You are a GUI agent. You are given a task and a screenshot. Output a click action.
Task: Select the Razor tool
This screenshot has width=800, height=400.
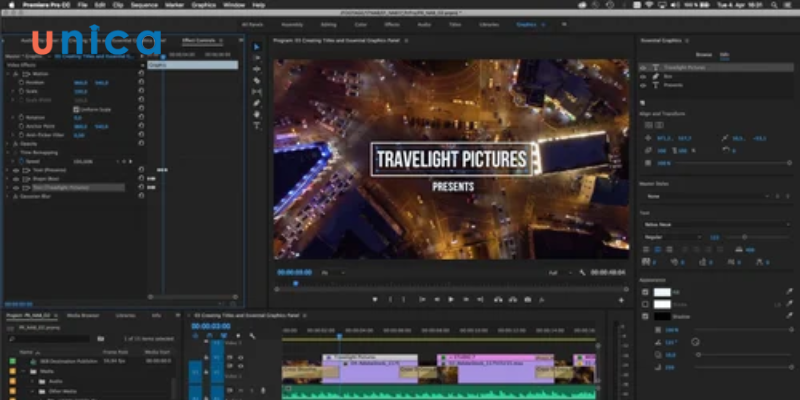click(x=256, y=80)
